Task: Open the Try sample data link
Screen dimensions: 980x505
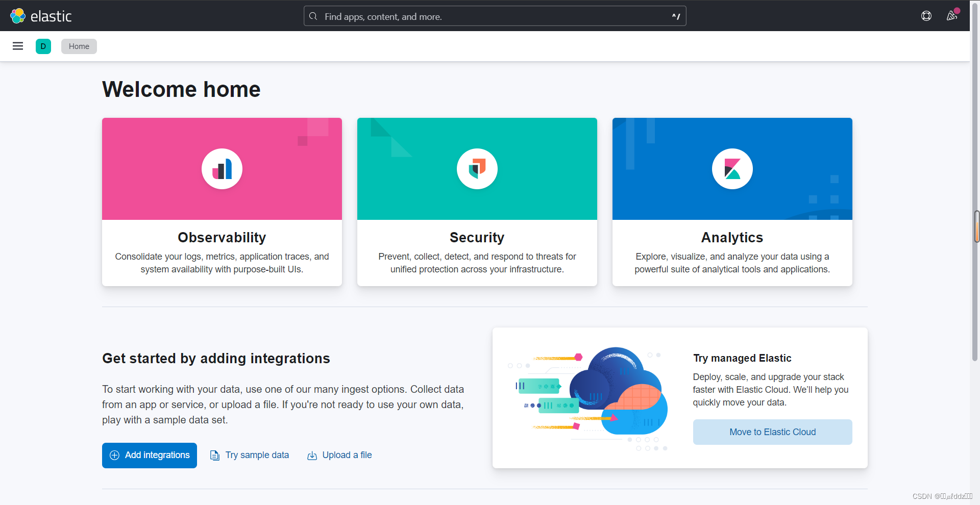Action: pos(250,455)
